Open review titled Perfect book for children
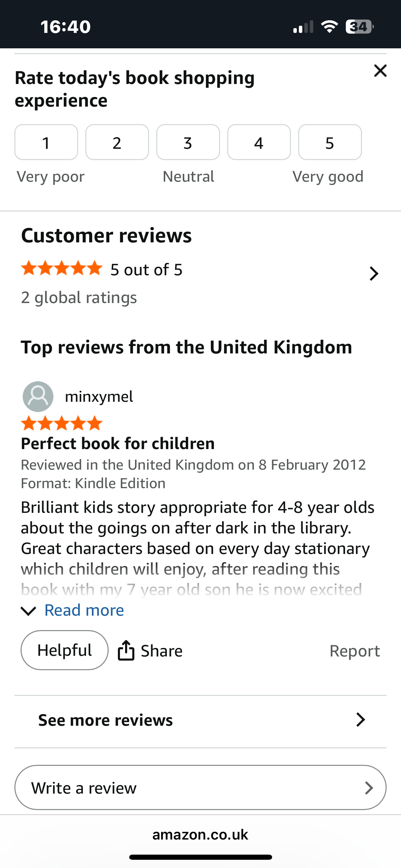The width and height of the screenshot is (401, 868). [x=118, y=444]
